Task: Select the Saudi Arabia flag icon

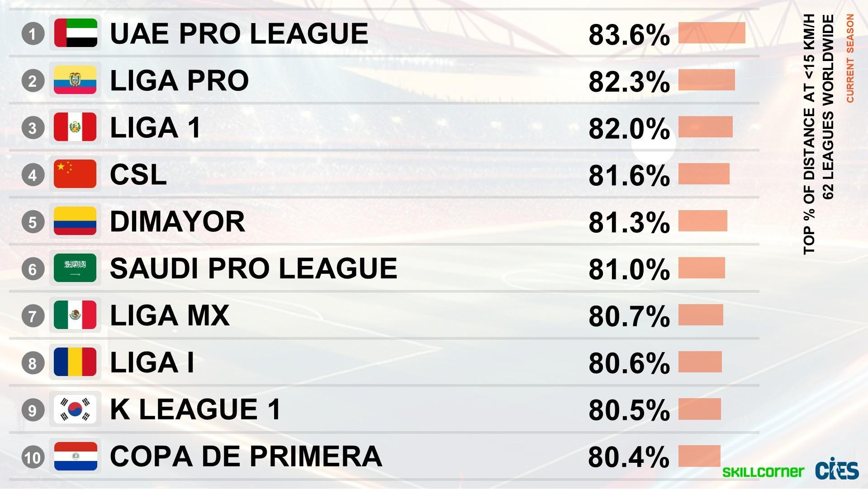Action: pyautogui.click(x=75, y=268)
